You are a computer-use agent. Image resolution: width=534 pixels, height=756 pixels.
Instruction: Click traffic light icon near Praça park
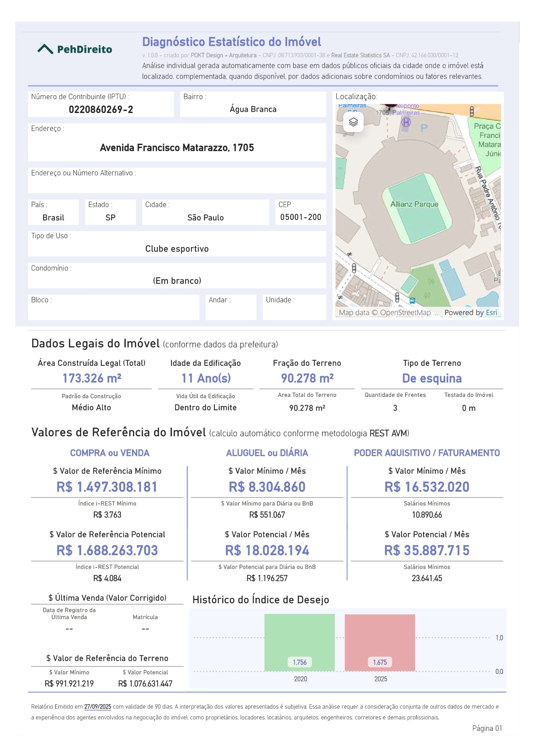coord(471,111)
